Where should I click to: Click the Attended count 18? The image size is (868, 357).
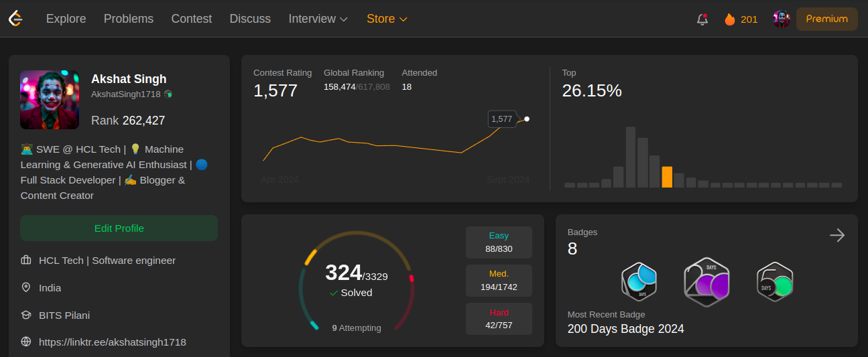pos(407,87)
